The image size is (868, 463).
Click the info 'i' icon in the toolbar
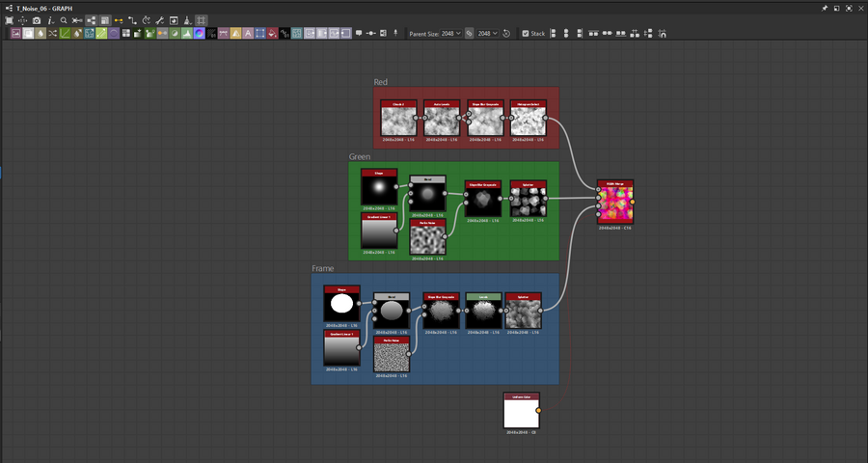50,20
